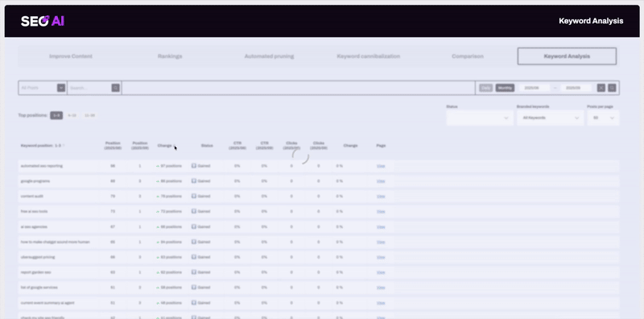Open the Improve Content tab
Image resolution: width=644 pixels, height=319 pixels.
point(71,56)
